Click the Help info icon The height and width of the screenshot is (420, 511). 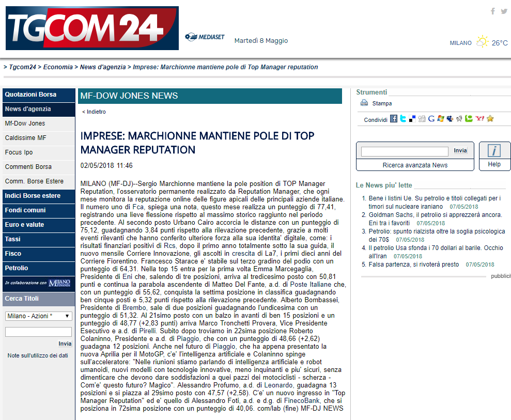coord(494,151)
